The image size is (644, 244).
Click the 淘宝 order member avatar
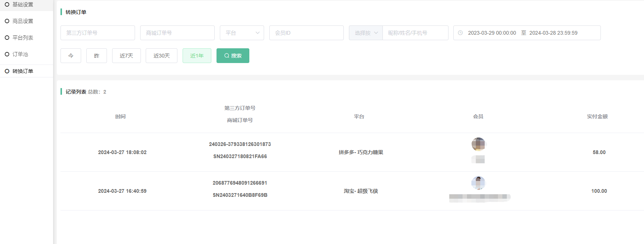coord(478,183)
